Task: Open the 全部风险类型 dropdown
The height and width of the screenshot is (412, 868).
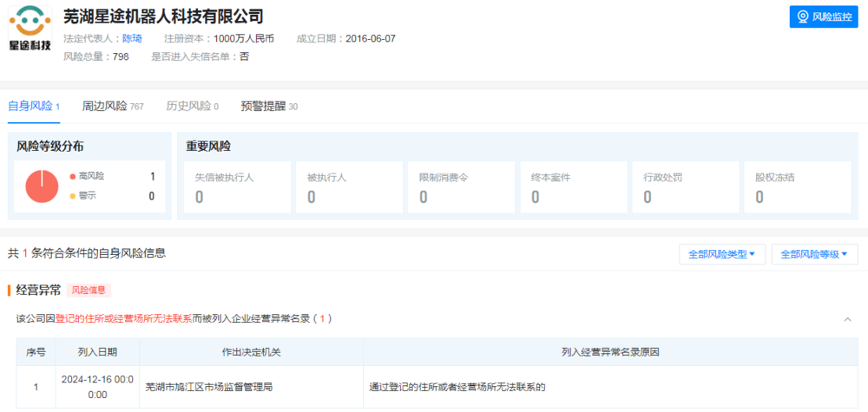Action: coord(721,254)
